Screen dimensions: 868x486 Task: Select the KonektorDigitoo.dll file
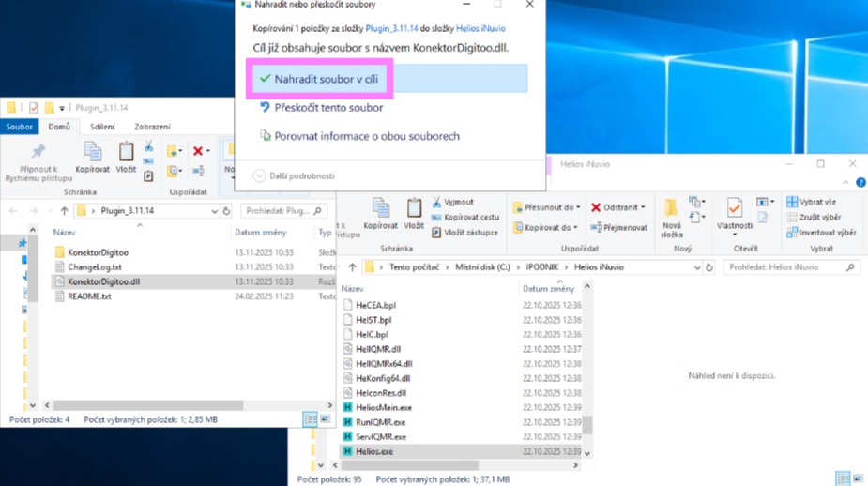103,281
